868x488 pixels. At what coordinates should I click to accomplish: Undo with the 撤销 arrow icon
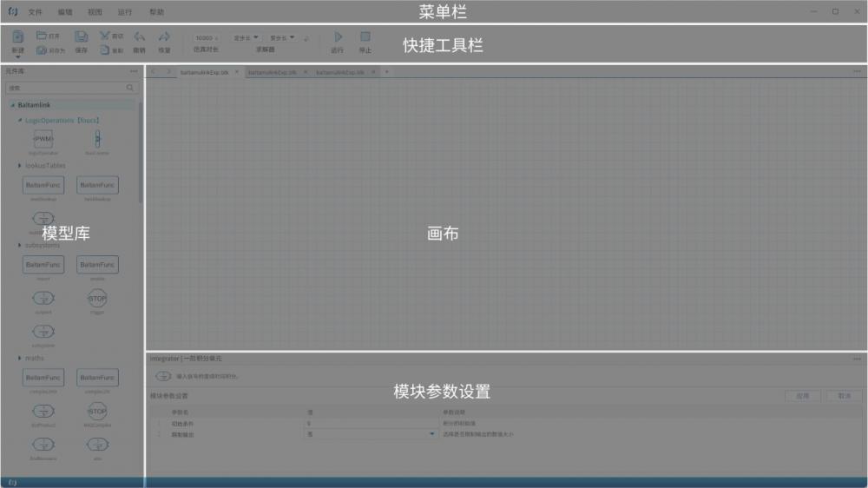[139, 37]
